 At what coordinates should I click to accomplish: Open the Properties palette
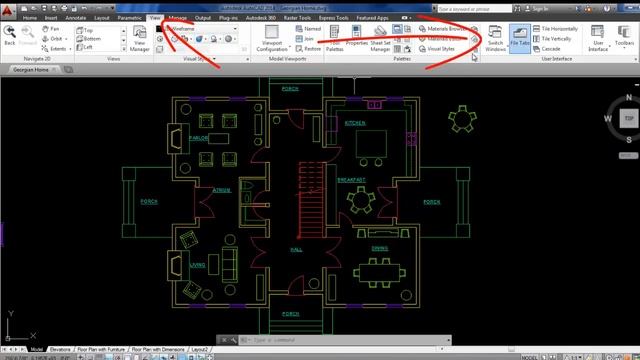pyautogui.click(x=356, y=36)
